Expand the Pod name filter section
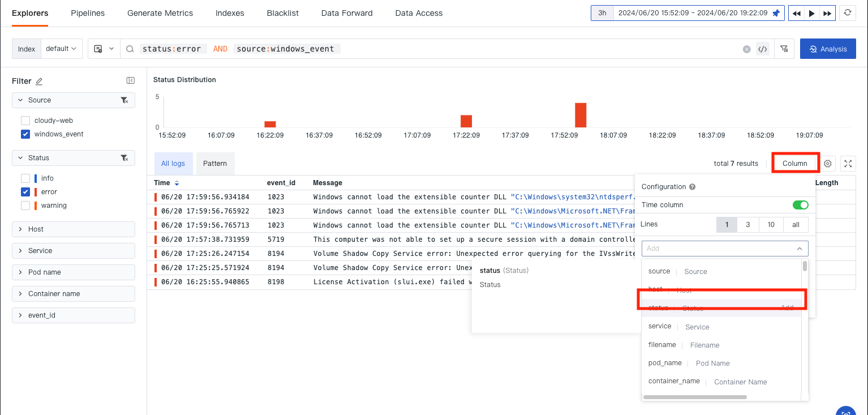The width and height of the screenshot is (868, 415). 74,272
